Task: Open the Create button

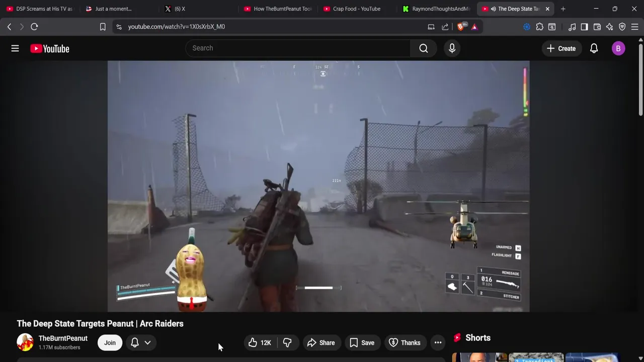Action: click(561, 48)
